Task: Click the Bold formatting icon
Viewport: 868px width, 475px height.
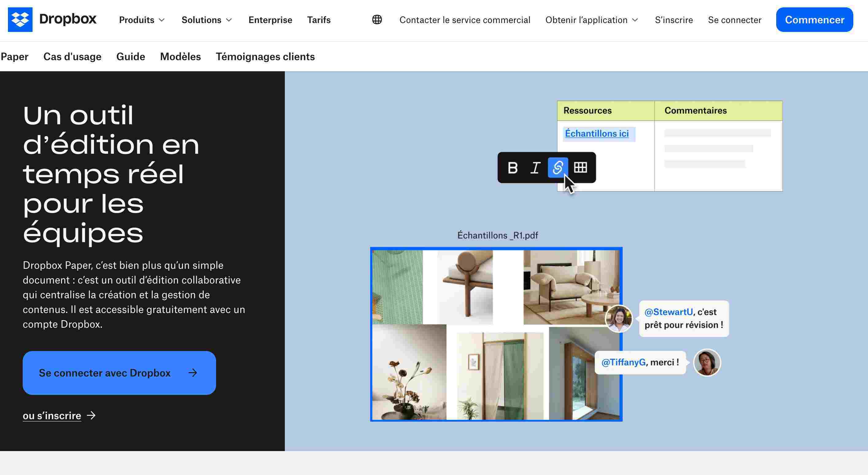Action: (513, 168)
